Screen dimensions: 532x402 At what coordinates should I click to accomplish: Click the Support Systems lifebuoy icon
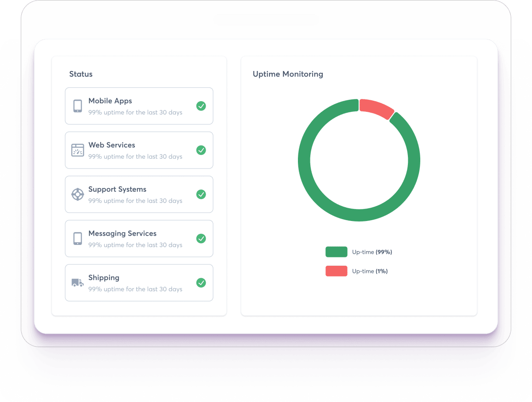78,194
